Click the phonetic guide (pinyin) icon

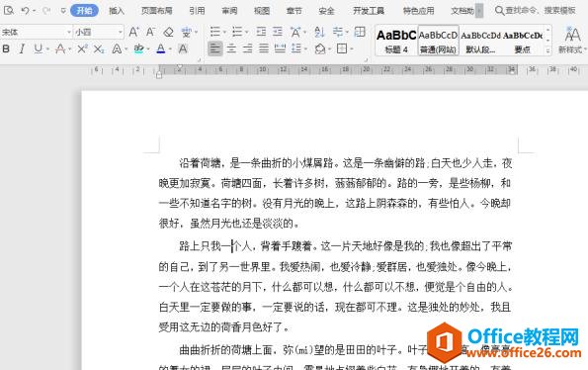click(x=187, y=32)
